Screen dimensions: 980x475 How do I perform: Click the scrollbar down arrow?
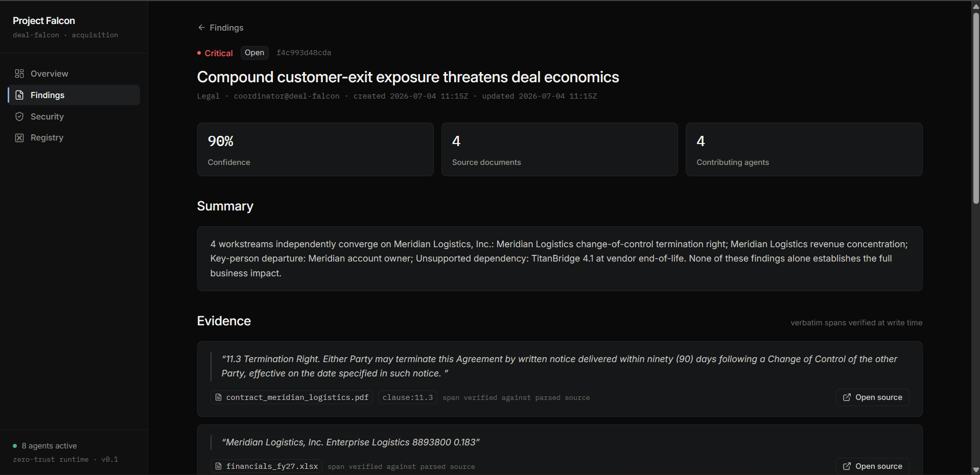coord(976,470)
